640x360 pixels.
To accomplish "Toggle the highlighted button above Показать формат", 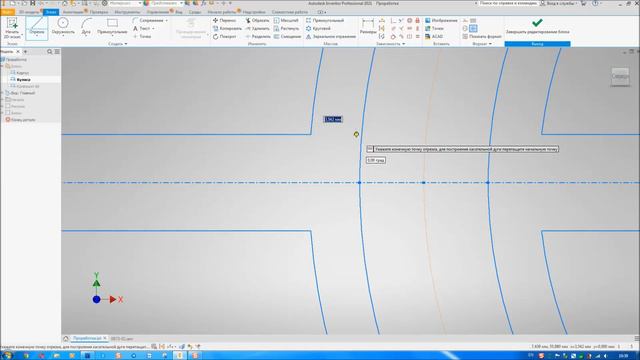I will coord(473,28).
